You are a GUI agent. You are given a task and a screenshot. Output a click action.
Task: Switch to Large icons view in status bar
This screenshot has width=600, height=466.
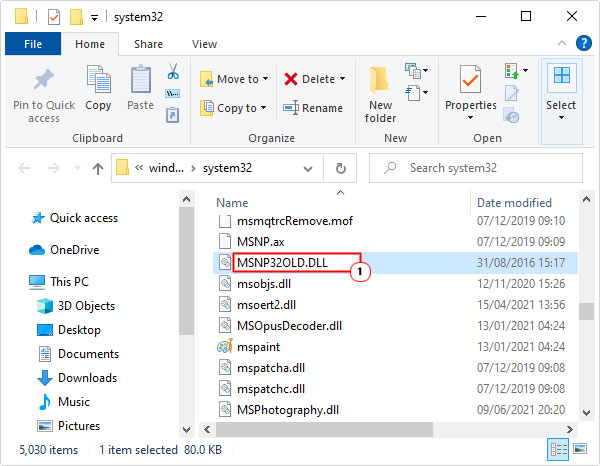580,449
